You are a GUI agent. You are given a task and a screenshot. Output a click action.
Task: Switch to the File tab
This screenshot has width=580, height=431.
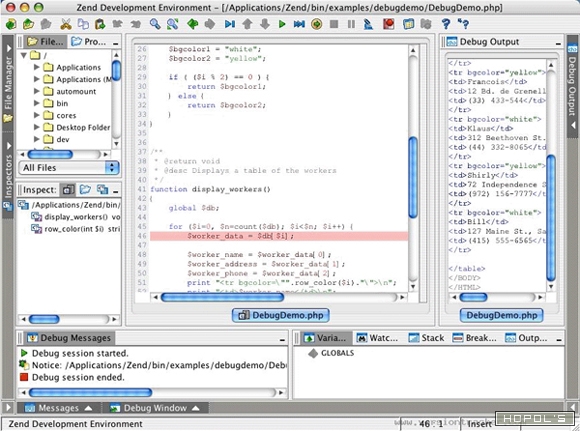pos(45,41)
